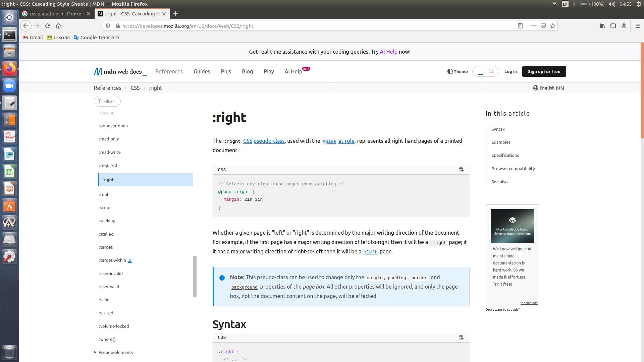This screenshot has height=362, width=644.
Task: Reload the current page
Action: point(48,26)
